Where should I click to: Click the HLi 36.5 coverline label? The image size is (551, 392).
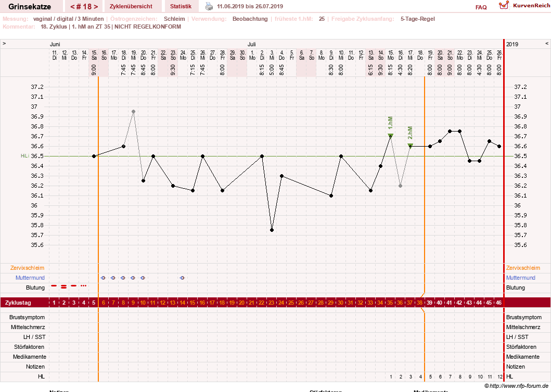[32, 156]
